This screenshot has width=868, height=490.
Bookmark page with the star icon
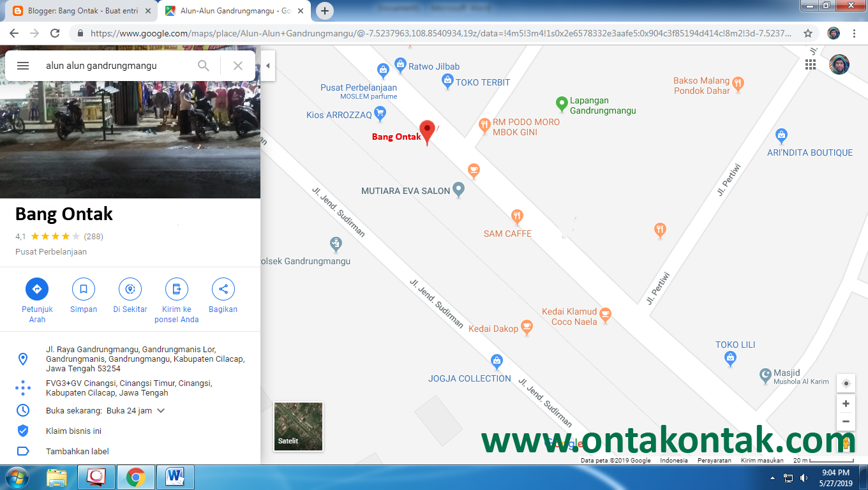pos(808,33)
